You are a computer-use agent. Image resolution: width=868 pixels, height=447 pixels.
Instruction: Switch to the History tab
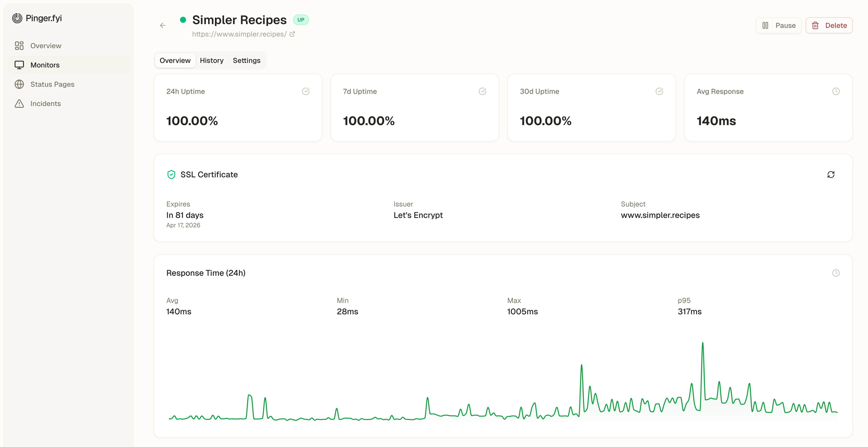pos(212,60)
